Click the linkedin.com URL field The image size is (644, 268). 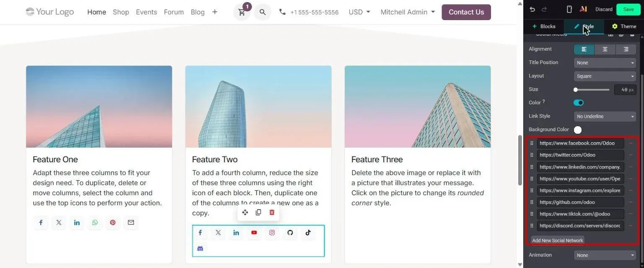580,167
